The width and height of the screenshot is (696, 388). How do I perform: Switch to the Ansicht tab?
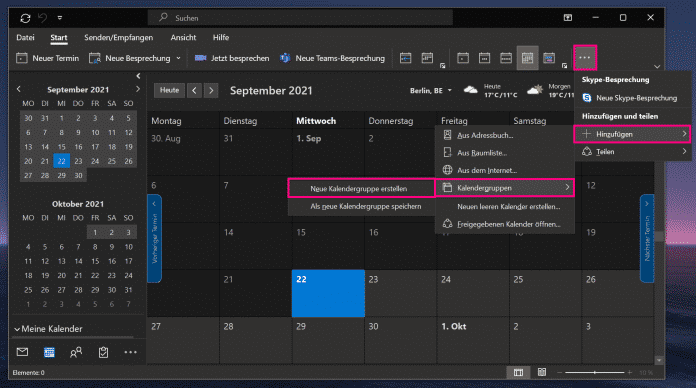pos(183,38)
